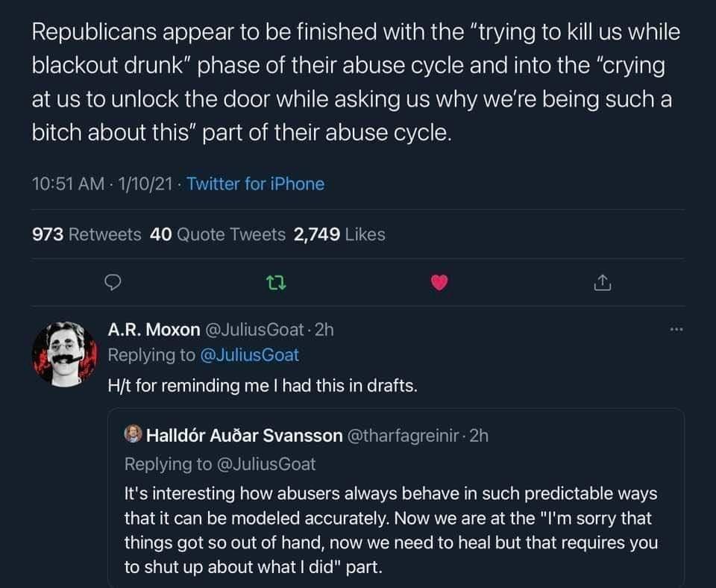716x588 pixels.
Task: Show the 2,749 Likes list
Action: [x=339, y=234]
